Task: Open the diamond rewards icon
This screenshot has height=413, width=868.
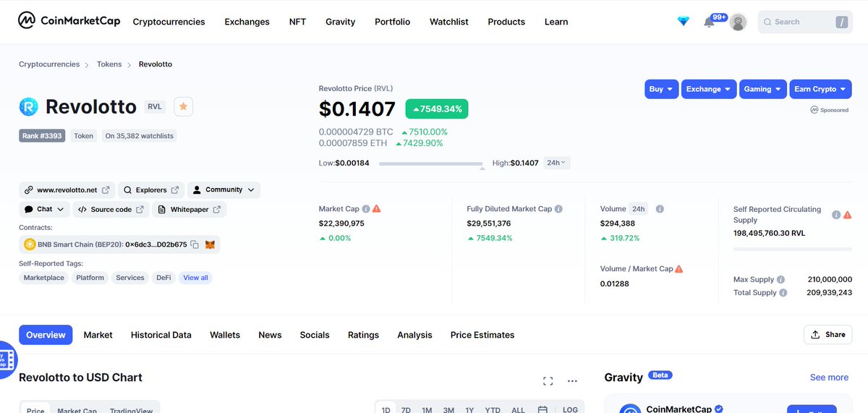Action: pyautogui.click(x=684, y=22)
